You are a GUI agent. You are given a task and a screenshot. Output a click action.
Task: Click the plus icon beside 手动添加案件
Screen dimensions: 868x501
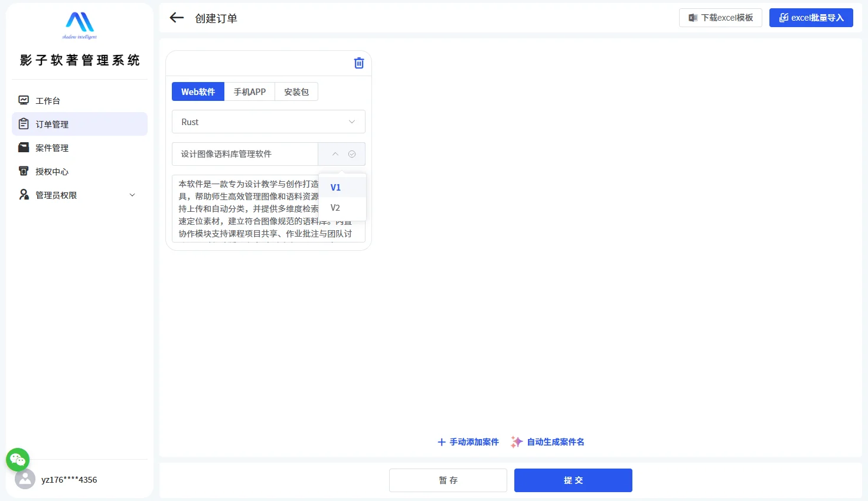(441, 441)
